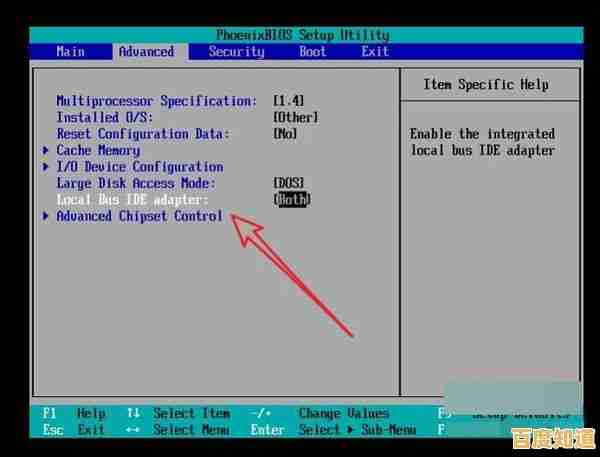Expand Advanced Chipset Control submenu arrow
The image size is (600, 457).
[x=46, y=216]
